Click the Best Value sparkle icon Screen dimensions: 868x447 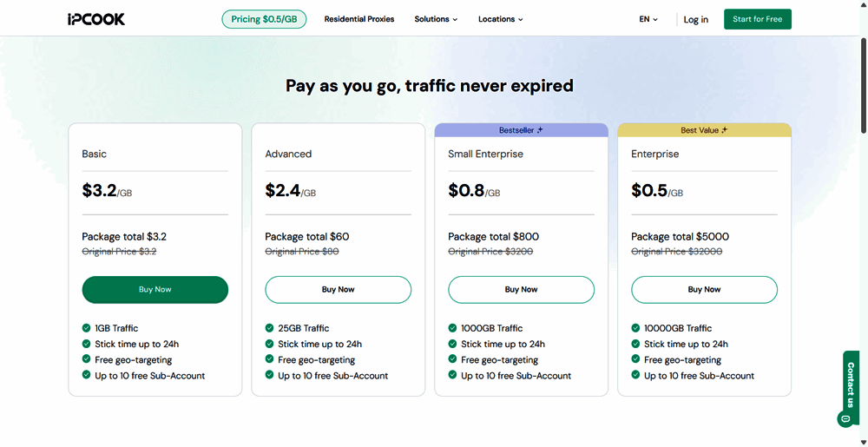pyautogui.click(x=724, y=130)
